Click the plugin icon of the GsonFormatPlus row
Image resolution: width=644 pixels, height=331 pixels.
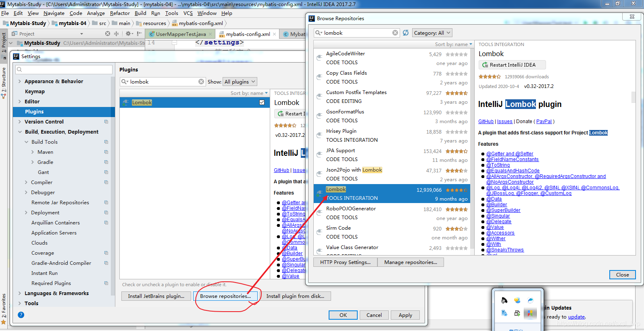pos(319,116)
